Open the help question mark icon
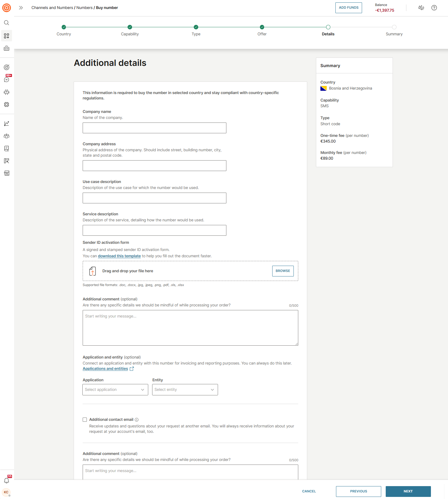Screen dimensions: 448x499 pos(434,8)
